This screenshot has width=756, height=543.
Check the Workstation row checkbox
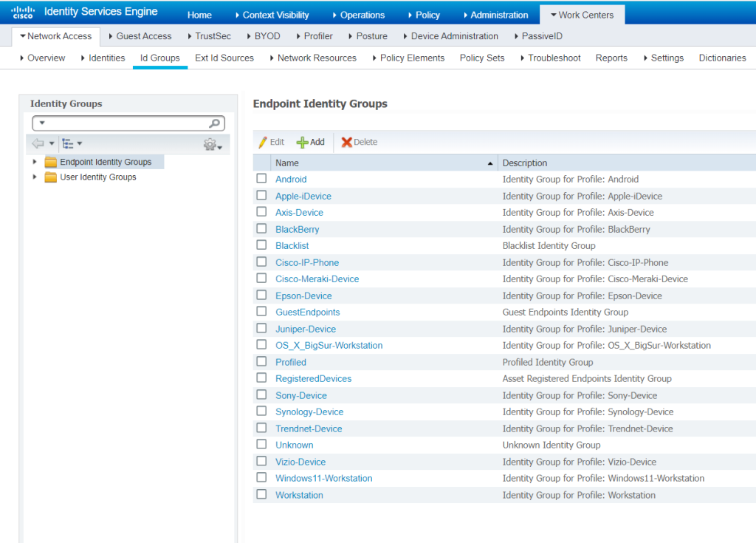(x=261, y=494)
